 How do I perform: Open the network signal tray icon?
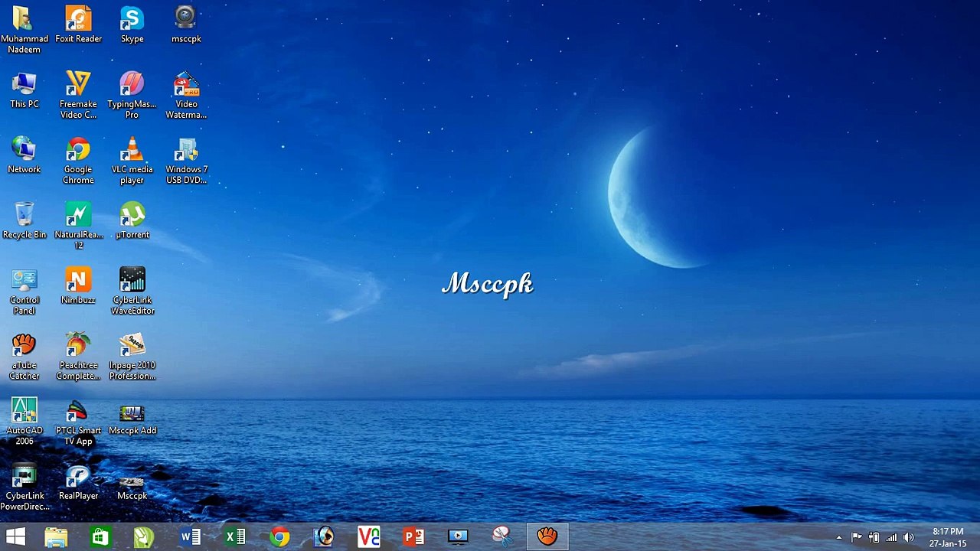pyautogui.click(x=891, y=537)
